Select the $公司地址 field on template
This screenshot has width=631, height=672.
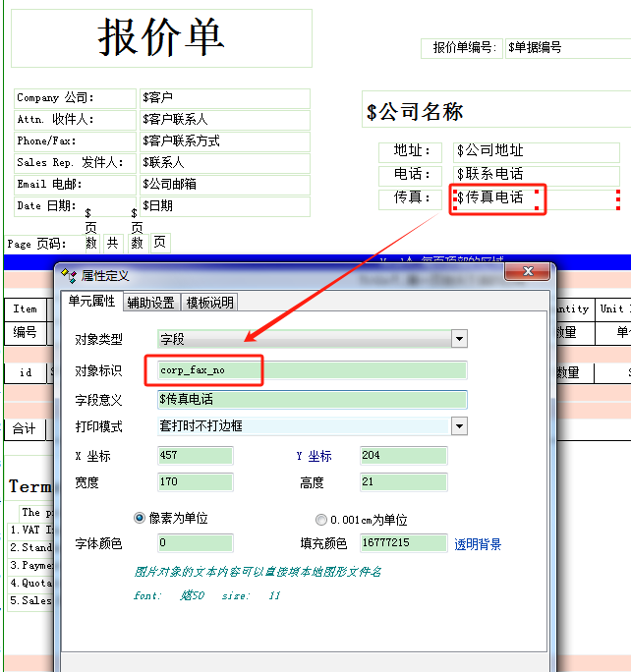536,151
